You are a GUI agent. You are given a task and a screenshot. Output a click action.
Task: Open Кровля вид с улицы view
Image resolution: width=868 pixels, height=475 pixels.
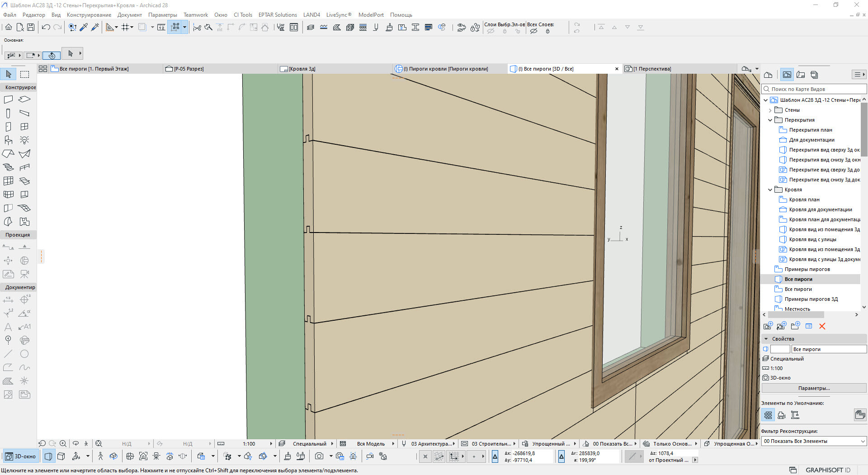(812, 239)
